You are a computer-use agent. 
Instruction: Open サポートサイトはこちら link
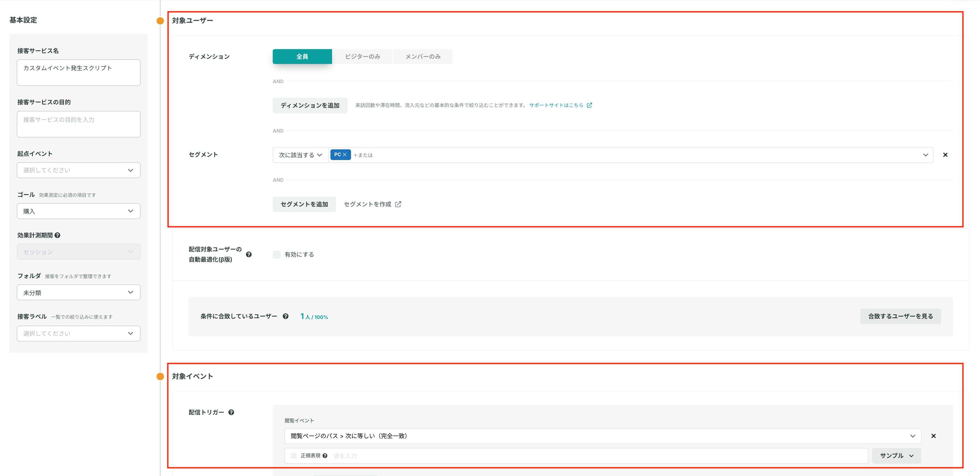pos(556,105)
